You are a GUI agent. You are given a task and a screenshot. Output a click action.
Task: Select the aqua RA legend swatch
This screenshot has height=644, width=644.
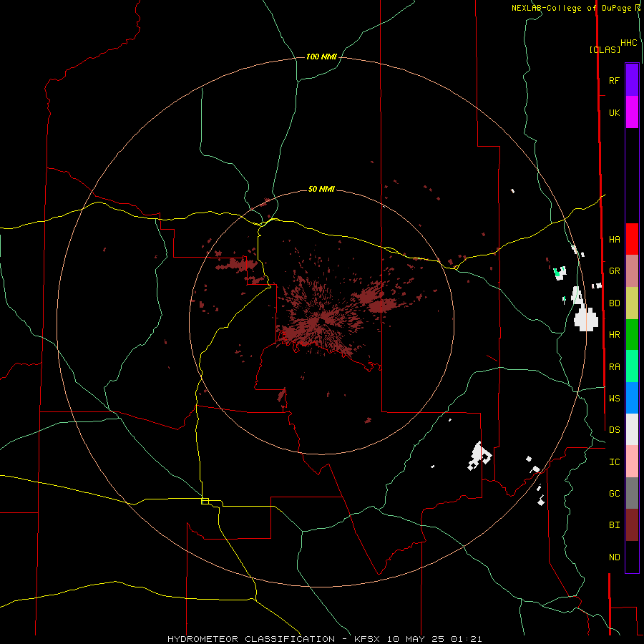[632, 366]
